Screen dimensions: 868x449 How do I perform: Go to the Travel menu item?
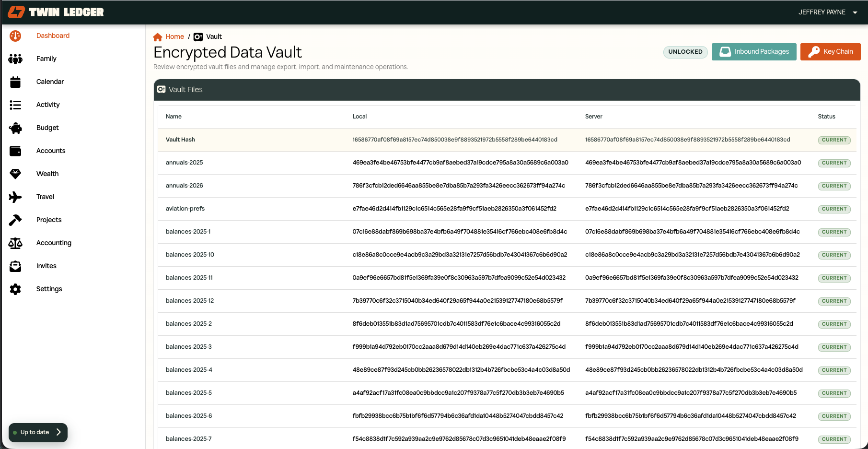click(x=45, y=197)
